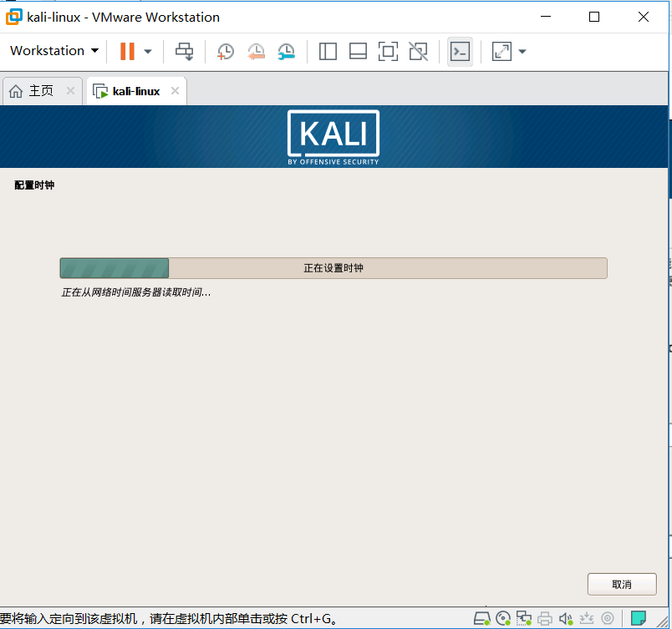
Task: Expand the stretch display dropdown arrow
Action: [522, 52]
